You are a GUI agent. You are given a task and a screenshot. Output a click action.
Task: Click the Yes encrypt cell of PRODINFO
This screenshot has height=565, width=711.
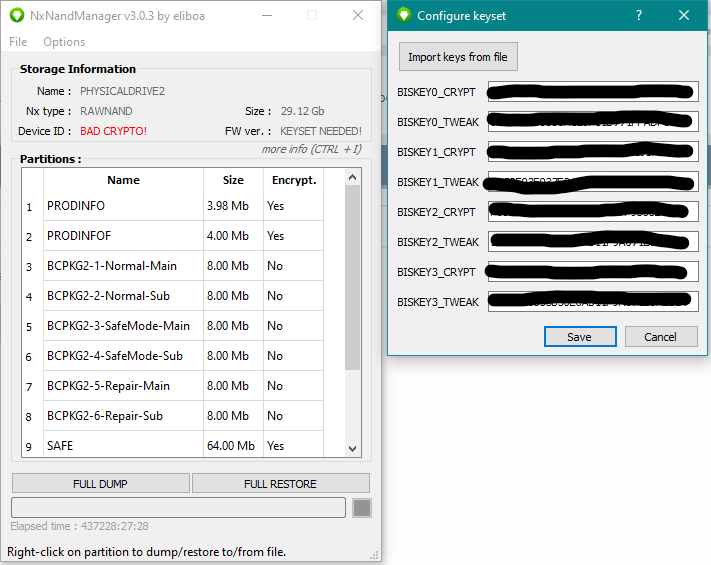tap(293, 206)
